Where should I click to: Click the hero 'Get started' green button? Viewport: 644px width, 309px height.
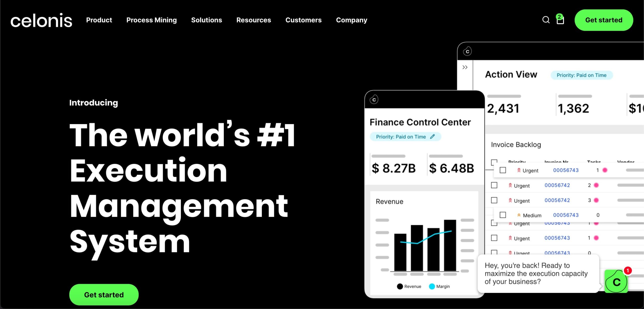[x=103, y=295]
